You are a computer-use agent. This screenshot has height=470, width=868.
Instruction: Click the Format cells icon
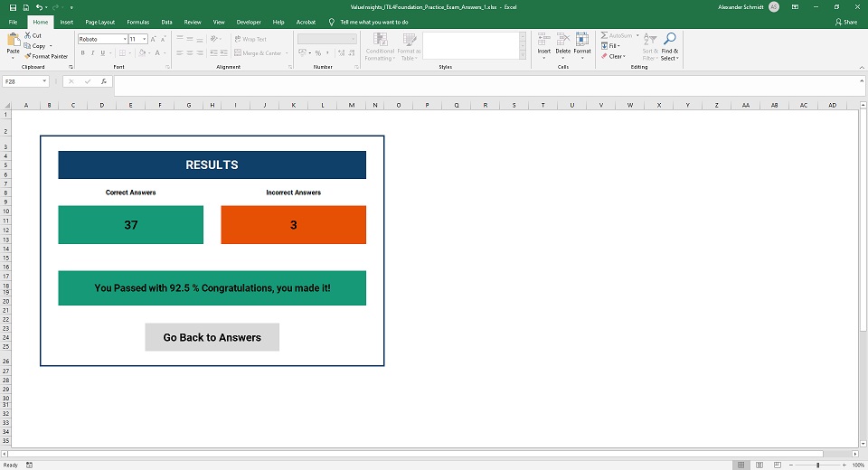(582, 39)
